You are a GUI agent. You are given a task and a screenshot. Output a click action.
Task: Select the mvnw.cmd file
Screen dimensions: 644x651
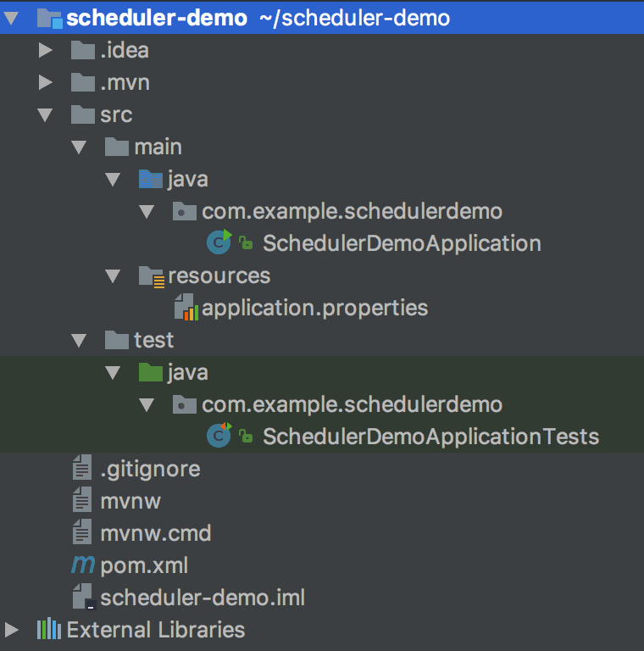point(155,533)
